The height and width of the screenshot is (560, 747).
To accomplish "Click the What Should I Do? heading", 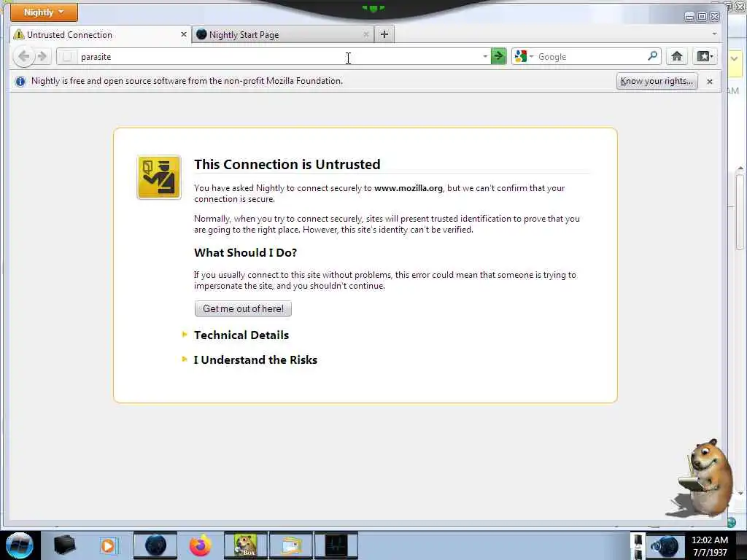I will coord(245,252).
